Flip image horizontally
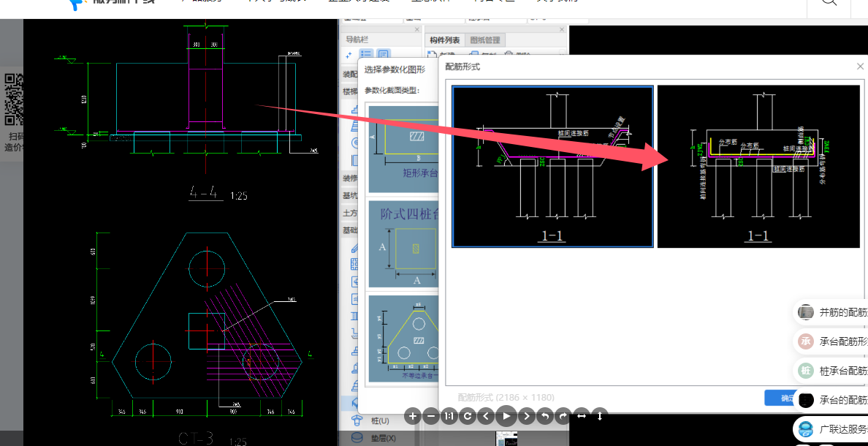Viewport: 868px width, 446px height. [x=582, y=416]
